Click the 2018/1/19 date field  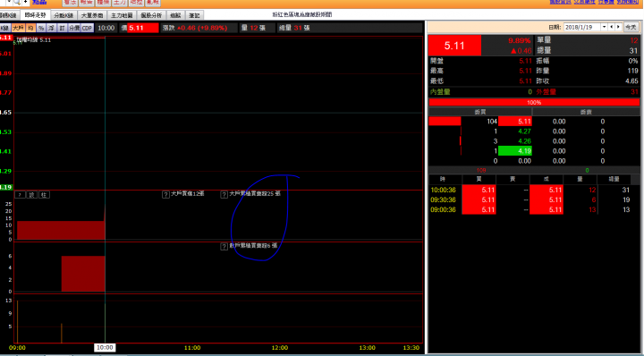click(x=582, y=27)
